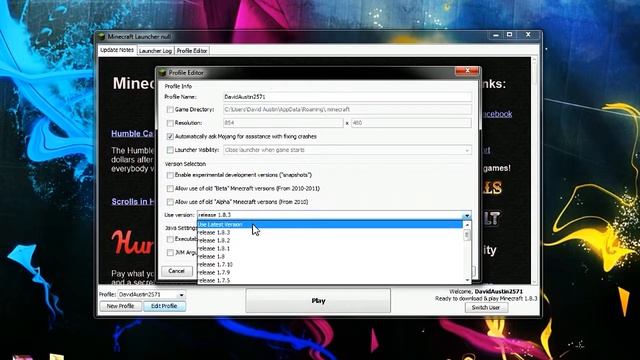Click the Switch User button
The width and height of the screenshot is (640, 360).
click(486, 307)
